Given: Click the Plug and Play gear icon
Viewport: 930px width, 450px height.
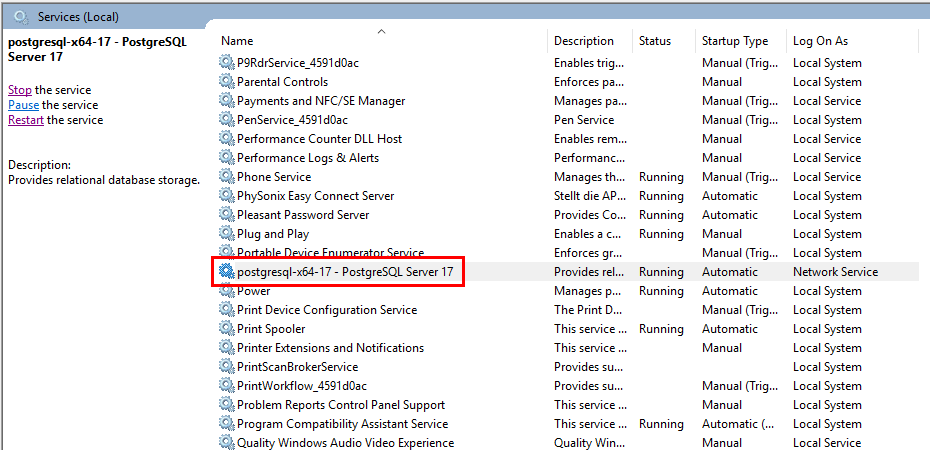Looking at the screenshot, I should (227, 234).
